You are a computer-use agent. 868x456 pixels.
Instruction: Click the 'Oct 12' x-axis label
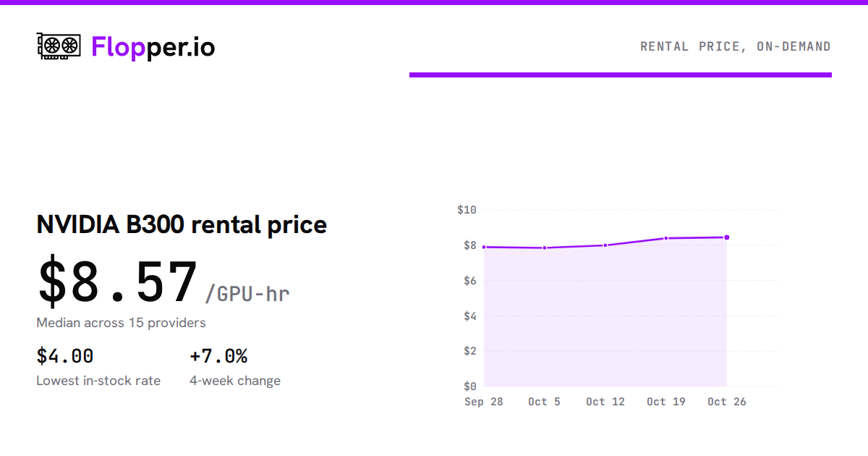click(605, 402)
